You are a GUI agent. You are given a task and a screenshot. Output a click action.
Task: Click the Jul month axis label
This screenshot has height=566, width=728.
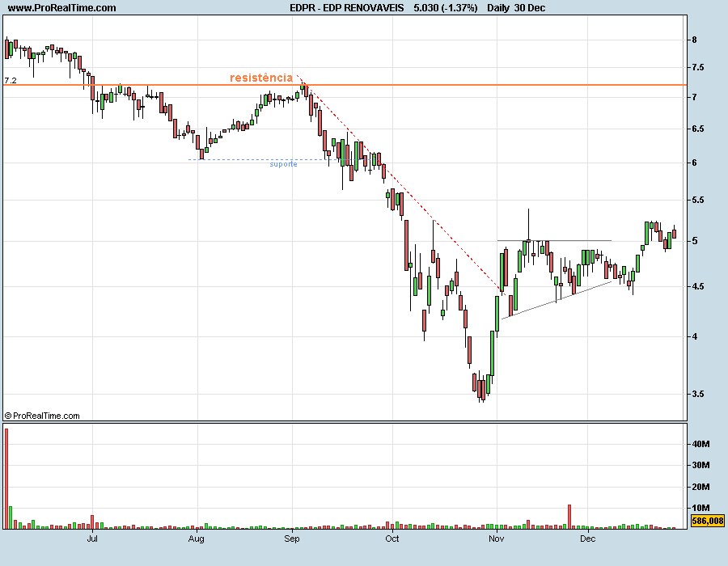(92, 539)
